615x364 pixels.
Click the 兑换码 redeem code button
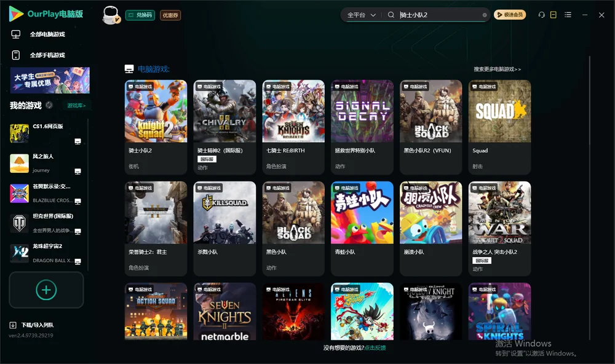tap(140, 15)
